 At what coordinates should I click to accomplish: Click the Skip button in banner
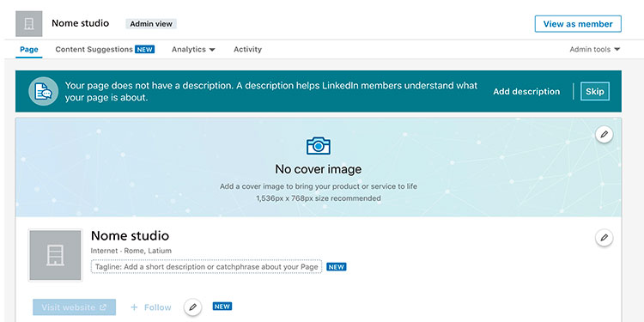pos(595,91)
